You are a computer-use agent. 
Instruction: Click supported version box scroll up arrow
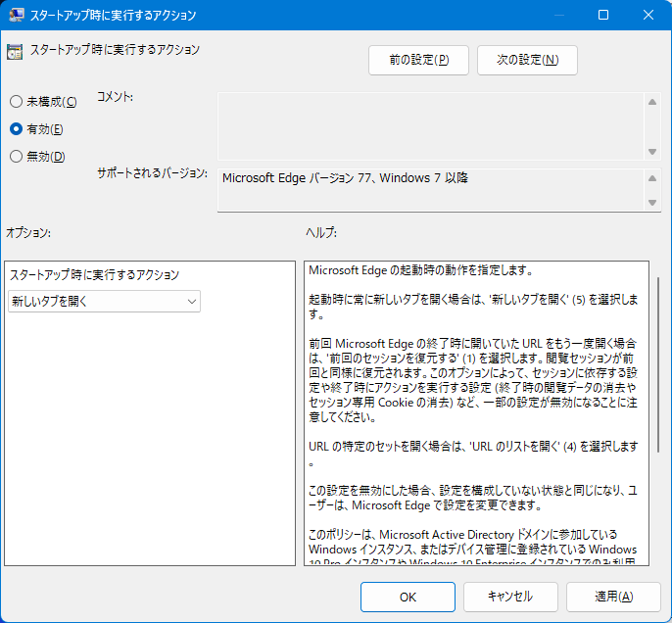pyautogui.click(x=652, y=178)
